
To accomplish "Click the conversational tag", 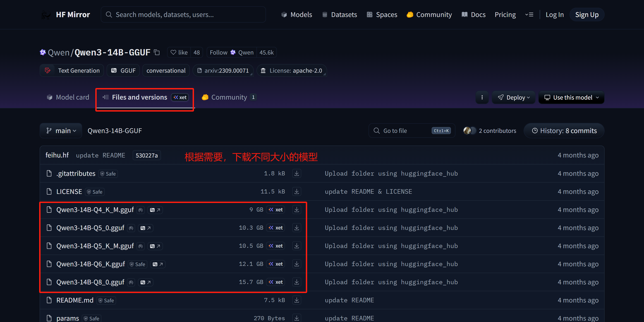I will [166, 71].
